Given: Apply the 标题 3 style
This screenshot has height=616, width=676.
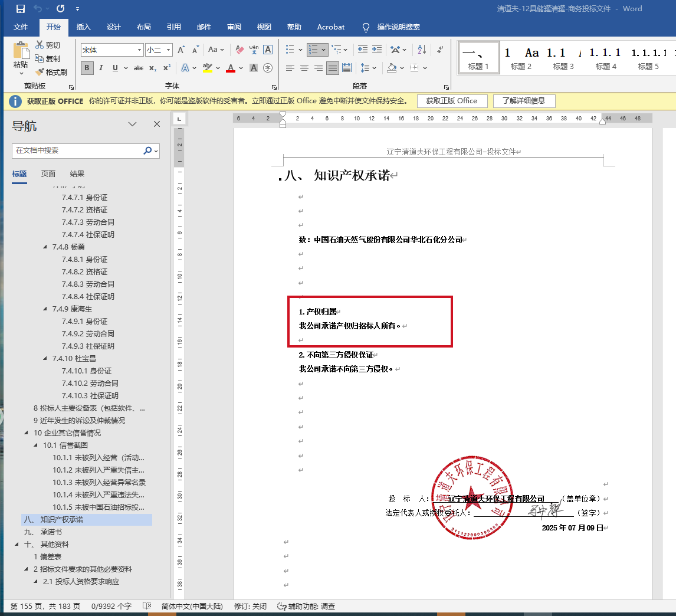Looking at the screenshot, I should pos(563,57).
